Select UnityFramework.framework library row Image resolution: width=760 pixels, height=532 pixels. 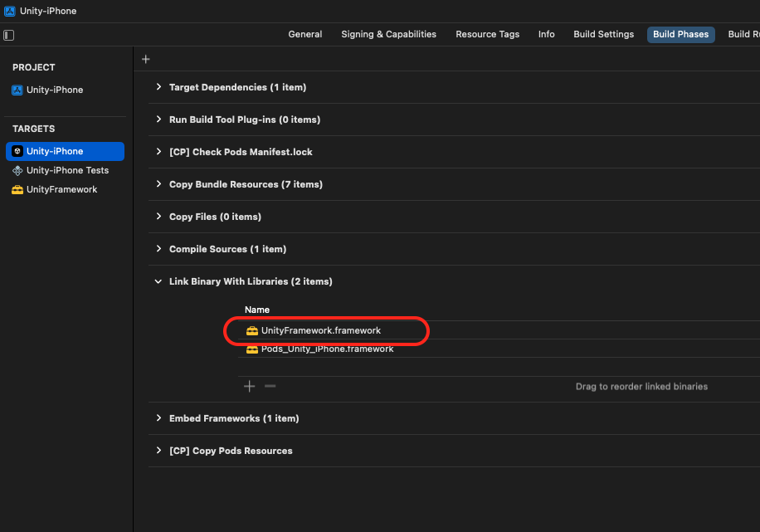coord(499,331)
